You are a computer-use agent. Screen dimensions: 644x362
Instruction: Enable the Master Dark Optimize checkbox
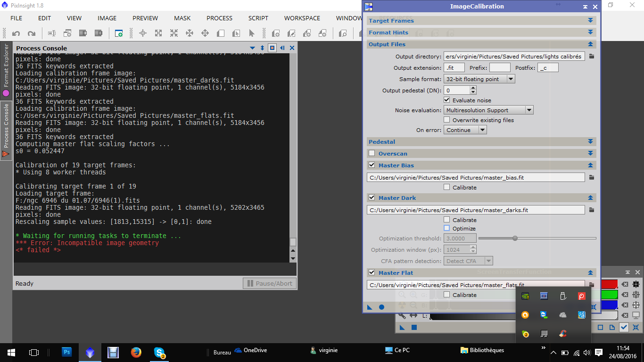tap(447, 229)
